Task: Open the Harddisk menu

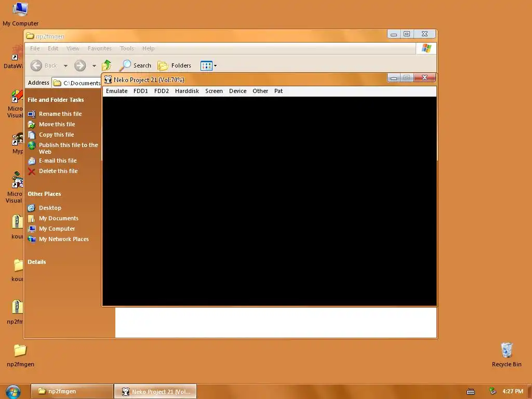Action: pos(187,91)
